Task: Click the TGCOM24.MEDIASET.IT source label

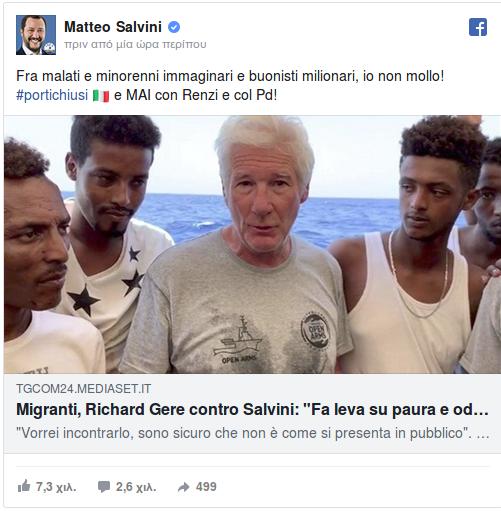Action: tap(84, 389)
